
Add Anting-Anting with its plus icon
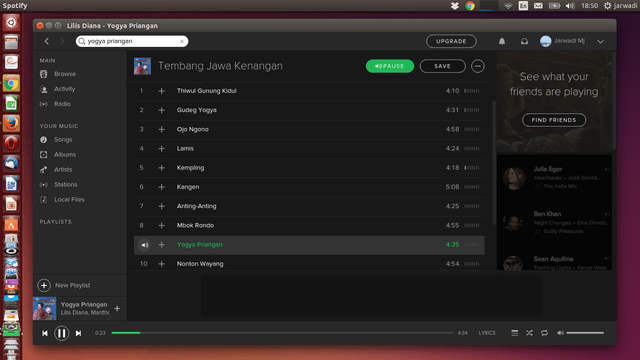(162, 206)
